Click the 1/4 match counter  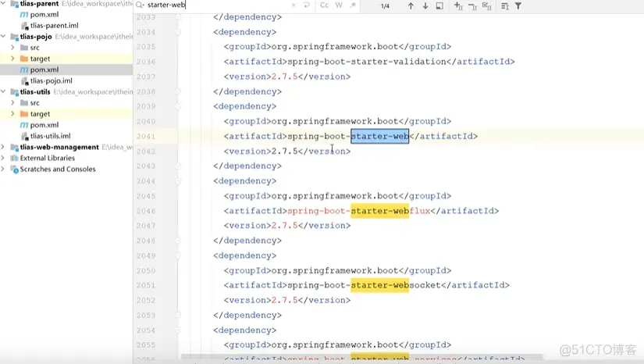(x=385, y=5)
